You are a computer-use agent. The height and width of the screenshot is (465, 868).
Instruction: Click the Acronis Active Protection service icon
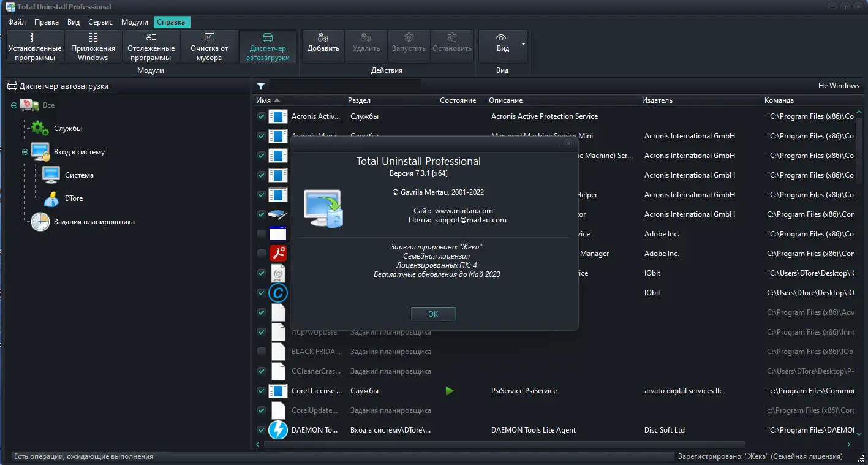coord(278,116)
